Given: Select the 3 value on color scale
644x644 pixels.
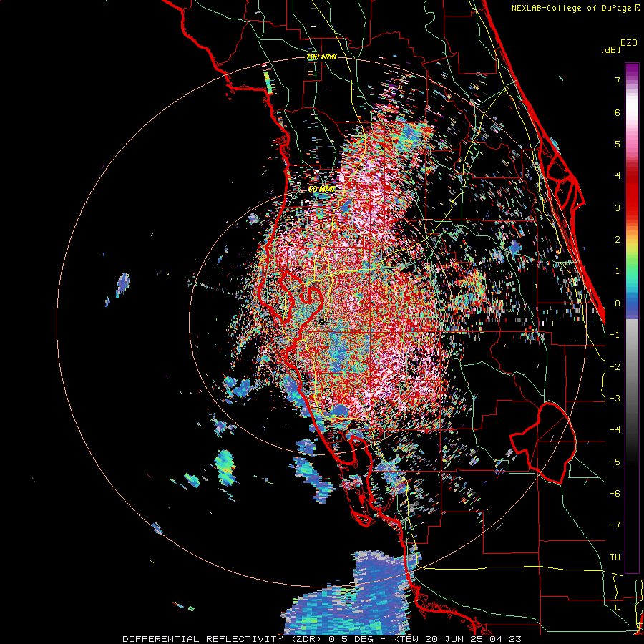Looking at the screenshot, I should pos(618,208).
